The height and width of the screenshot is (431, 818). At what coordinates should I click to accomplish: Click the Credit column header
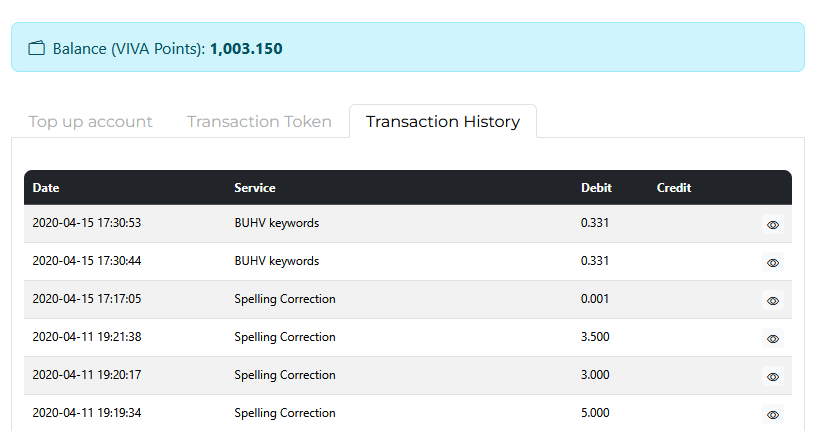(x=674, y=188)
